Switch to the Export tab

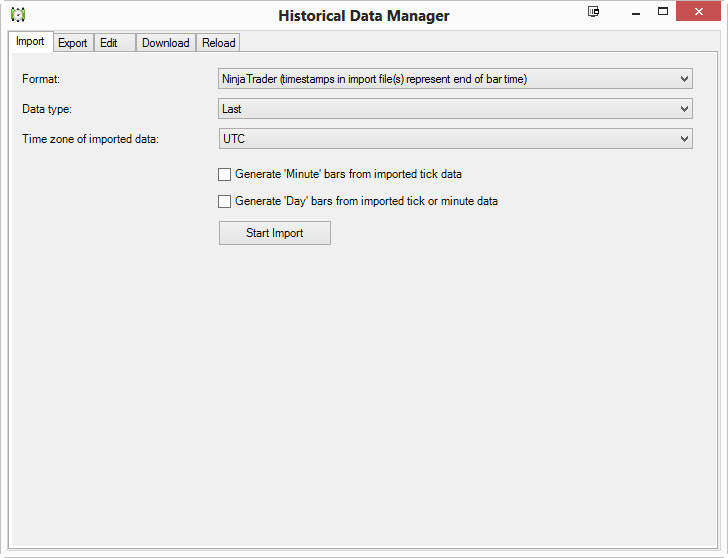pos(72,43)
